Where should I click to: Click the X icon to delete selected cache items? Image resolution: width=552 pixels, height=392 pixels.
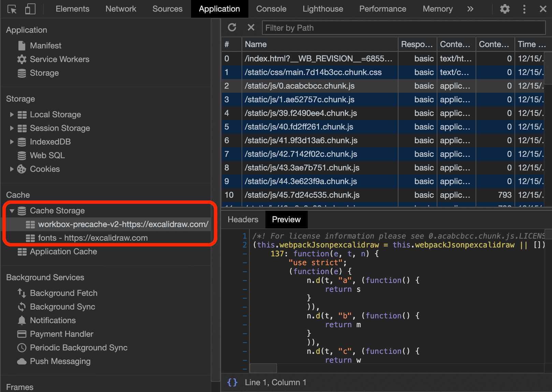point(251,27)
